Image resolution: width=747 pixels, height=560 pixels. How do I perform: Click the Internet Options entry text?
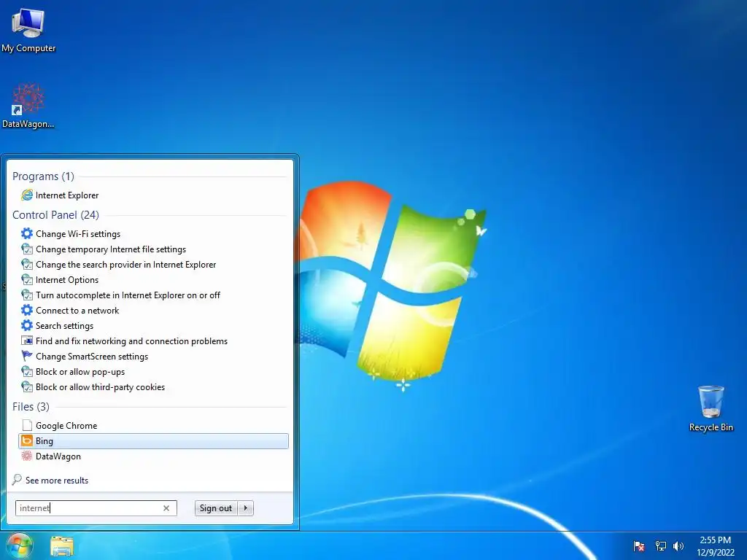click(x=67, y=279)
